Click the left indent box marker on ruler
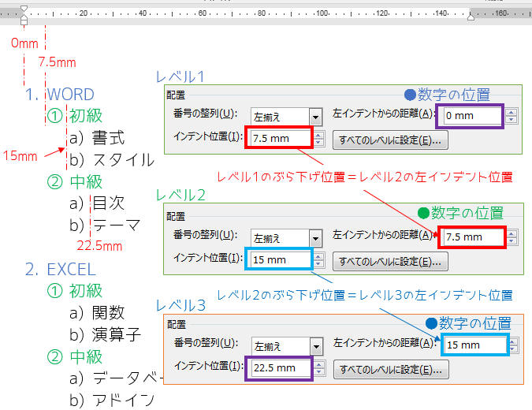532x410 pixels. click(24, 22)
